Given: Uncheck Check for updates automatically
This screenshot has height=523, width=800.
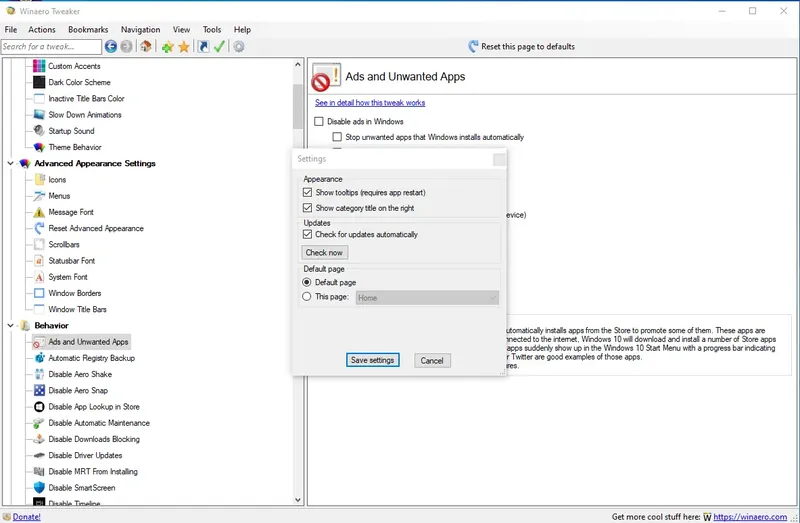Looking at the screenshot, I should pos(307,234).
